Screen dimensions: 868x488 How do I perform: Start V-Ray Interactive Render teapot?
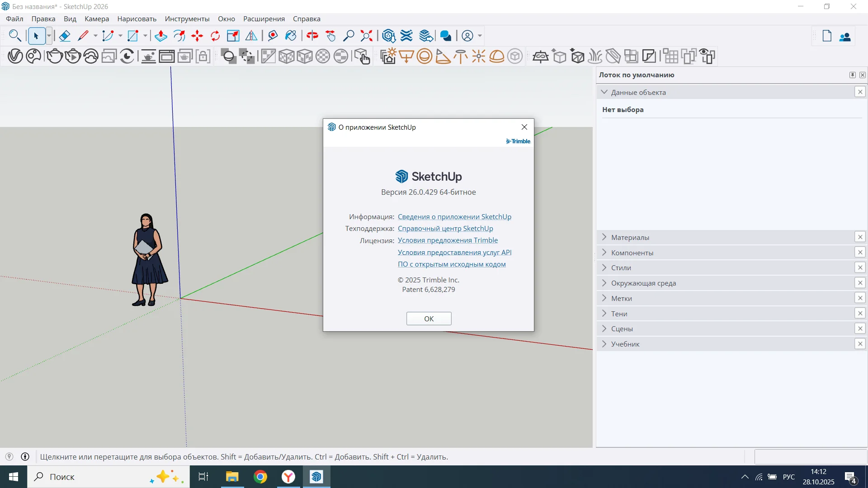[x=73, y=56]
